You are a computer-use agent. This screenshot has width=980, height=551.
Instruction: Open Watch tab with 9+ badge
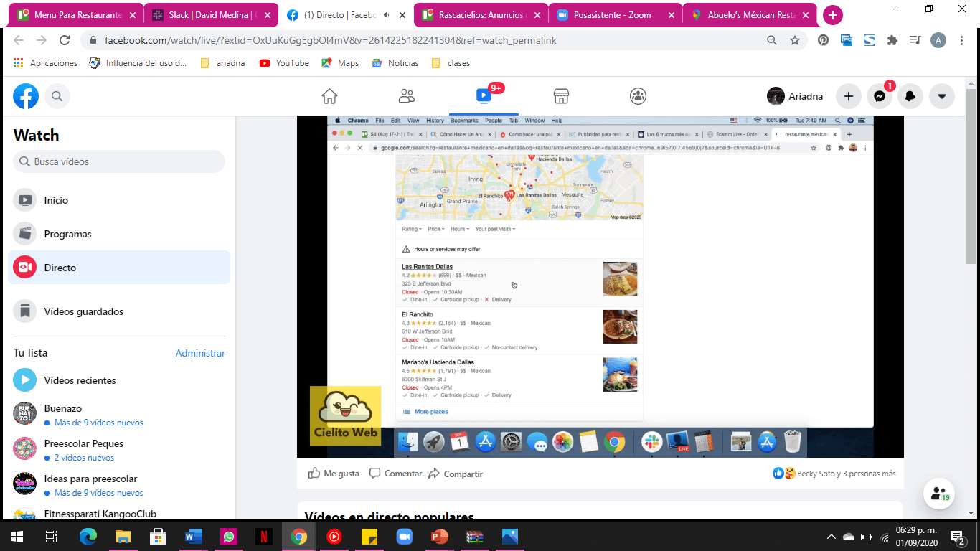coord(484,96)
